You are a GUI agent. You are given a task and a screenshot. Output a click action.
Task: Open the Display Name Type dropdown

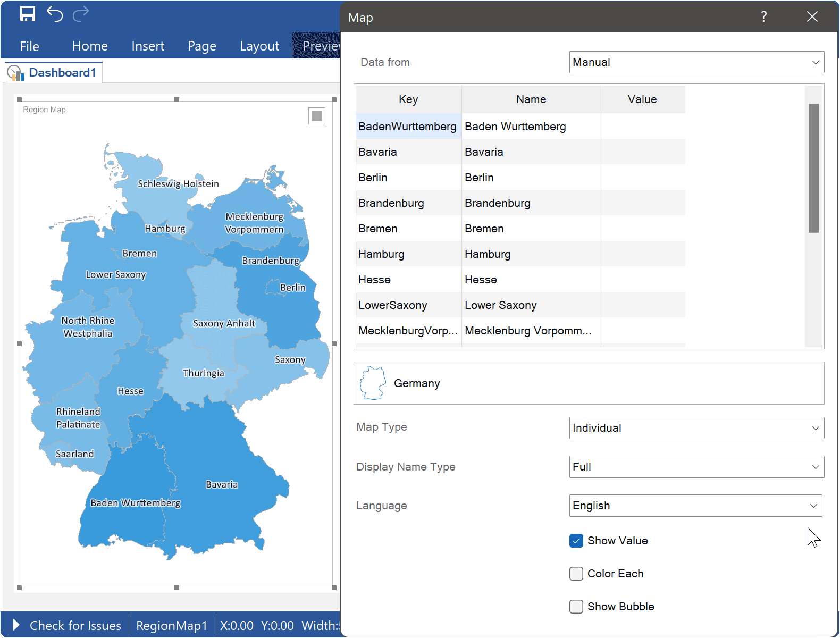tap(696, 467)
